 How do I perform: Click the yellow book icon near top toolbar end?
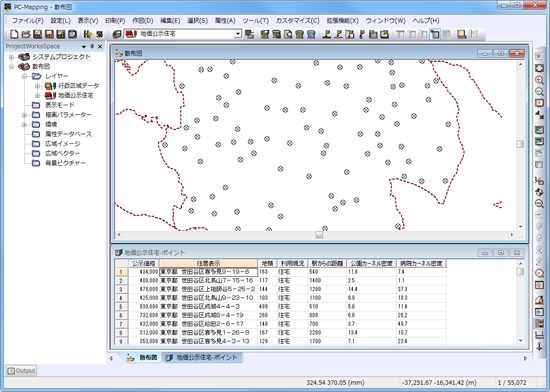click(x=462, y=34)
